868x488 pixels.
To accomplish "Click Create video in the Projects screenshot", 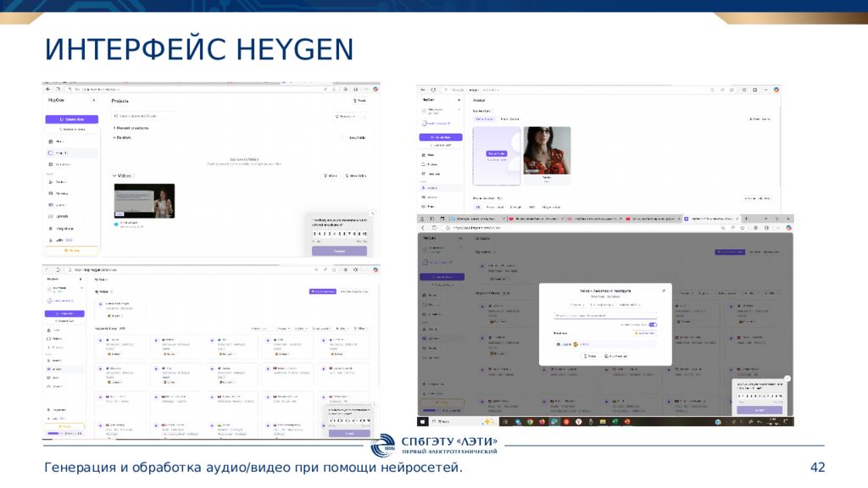I will [72, 119].
